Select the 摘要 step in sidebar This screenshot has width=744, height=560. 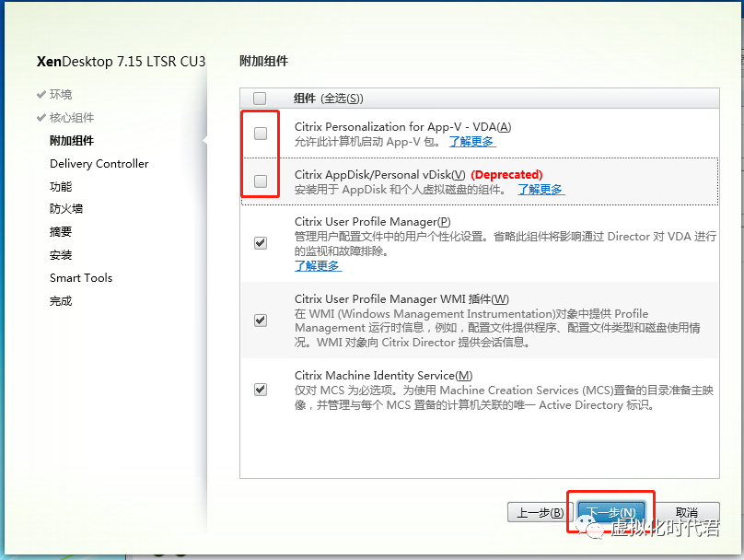[61, 231]
